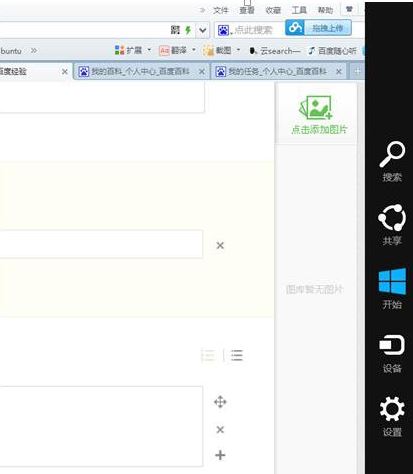Open the 帮助 menu

pos(325,10)
